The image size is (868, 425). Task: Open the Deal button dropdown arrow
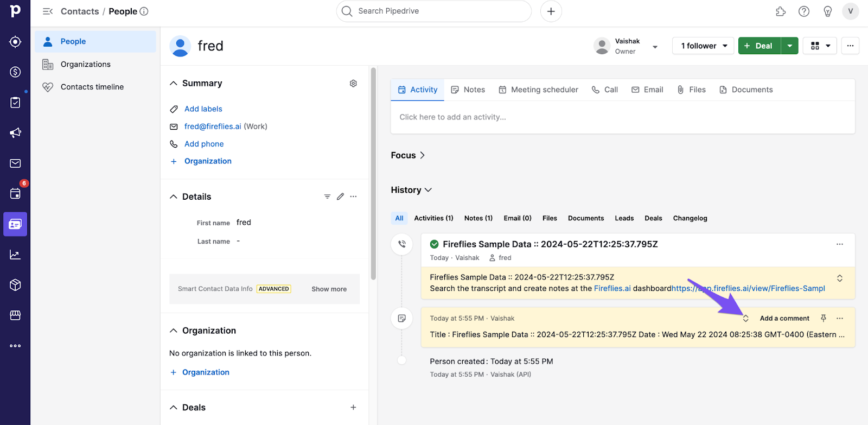(x=790, y=46)
